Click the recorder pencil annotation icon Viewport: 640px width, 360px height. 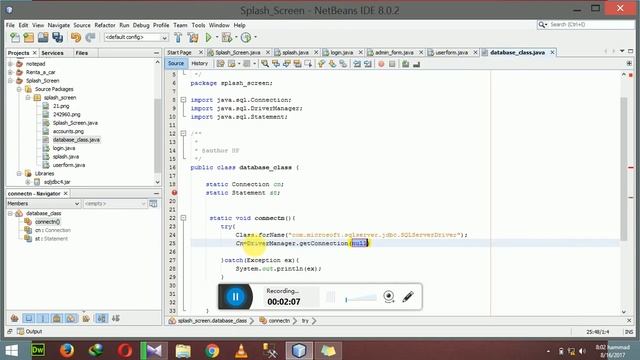coord(408,296)
